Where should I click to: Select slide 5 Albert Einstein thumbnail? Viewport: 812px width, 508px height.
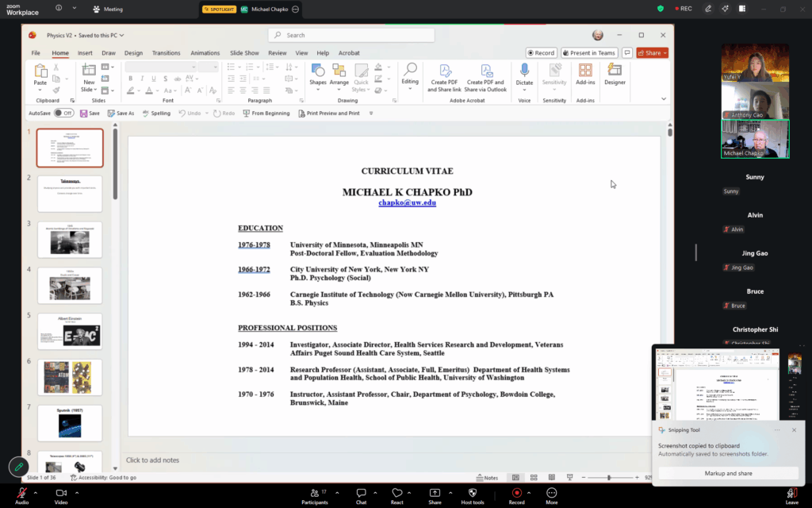tap(70, 331)
